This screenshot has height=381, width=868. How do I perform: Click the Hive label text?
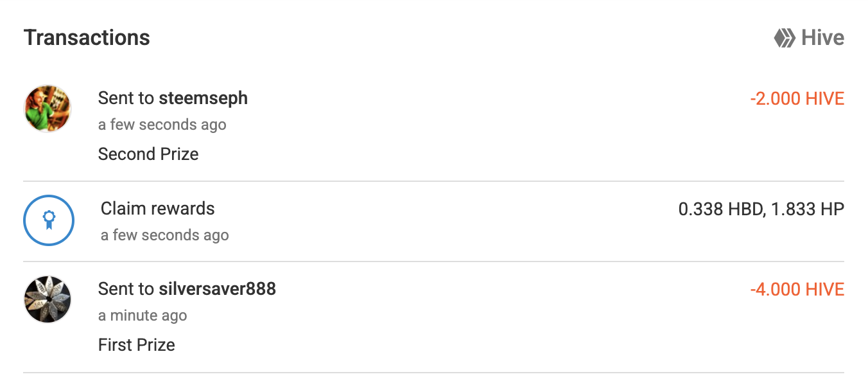pyautogui.click(x=822, y=38)
